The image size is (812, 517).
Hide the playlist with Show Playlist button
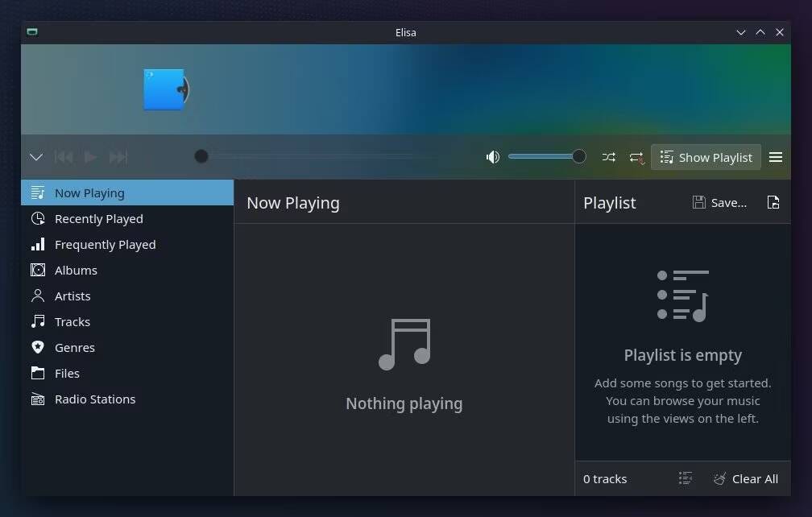[706, 157]
